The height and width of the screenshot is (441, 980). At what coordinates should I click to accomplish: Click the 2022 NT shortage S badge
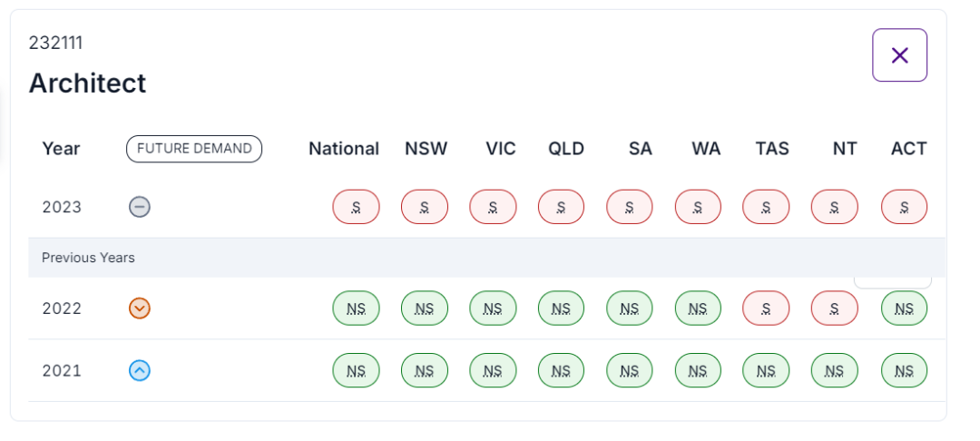834,309
